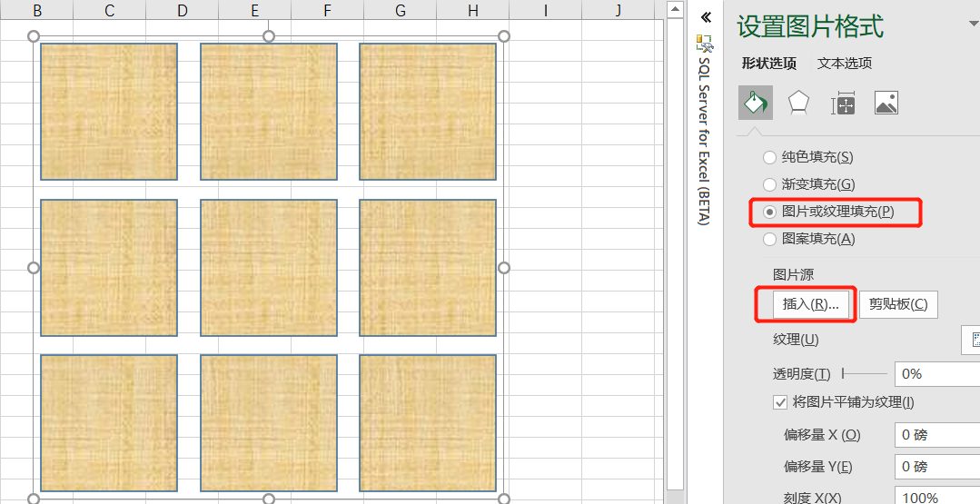Click the center textured square
Screen dimensions: 980x504
pos(269,267)
